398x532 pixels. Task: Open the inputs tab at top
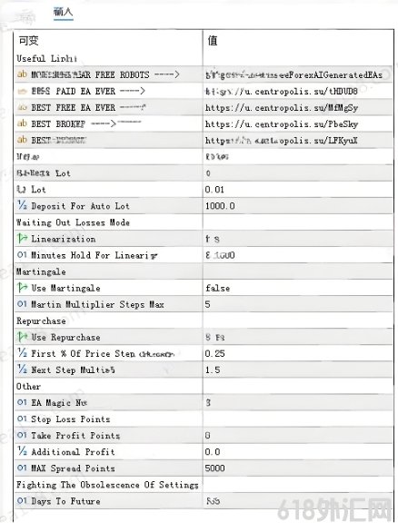click(64, 12)
